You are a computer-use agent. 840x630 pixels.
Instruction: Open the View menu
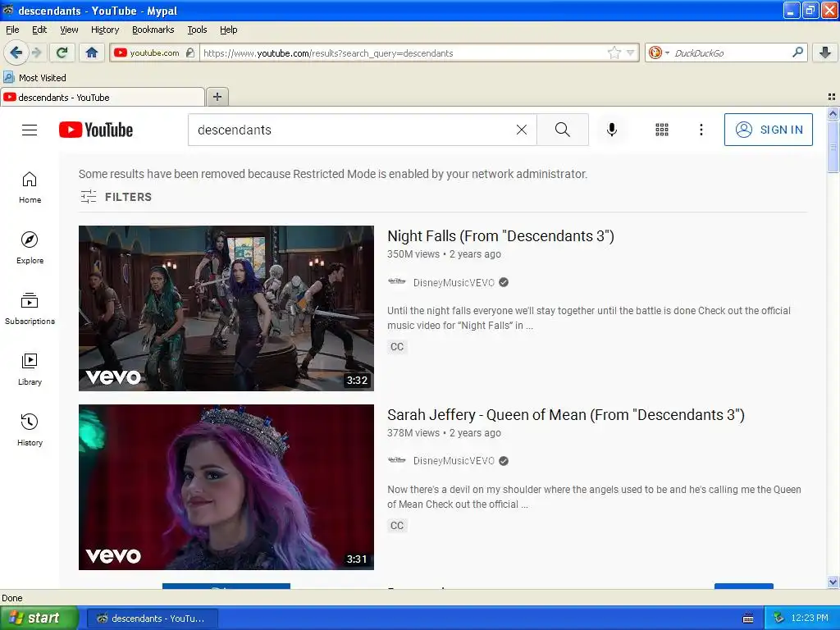coord(69,30)
